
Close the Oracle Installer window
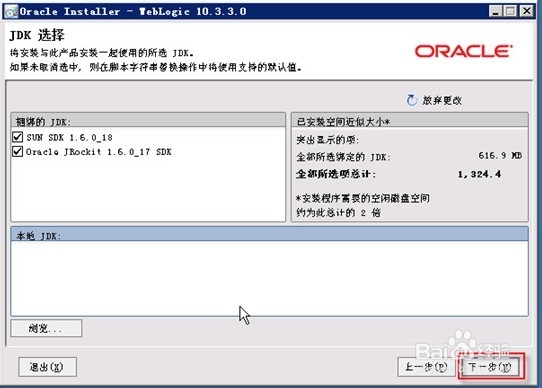click(x=526, y=11)
